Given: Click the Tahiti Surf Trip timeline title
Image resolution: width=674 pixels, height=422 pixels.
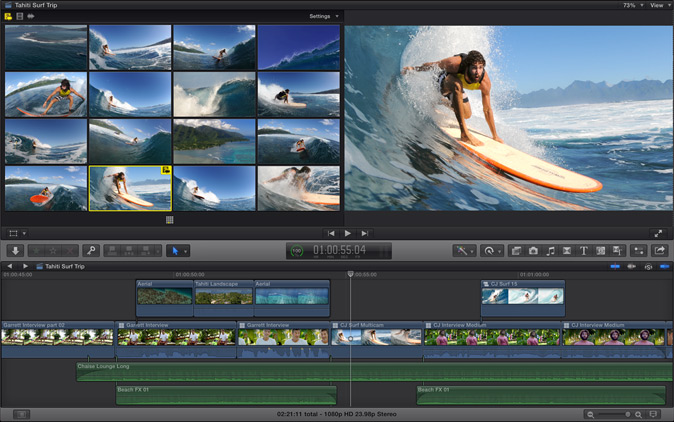Looking at the screenshot, I should [65, 267].
